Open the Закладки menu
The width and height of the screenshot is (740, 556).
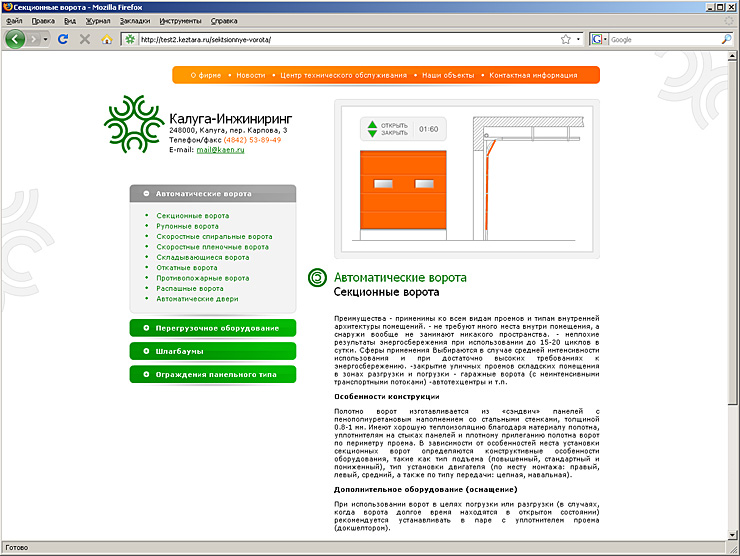coord(134,20)
